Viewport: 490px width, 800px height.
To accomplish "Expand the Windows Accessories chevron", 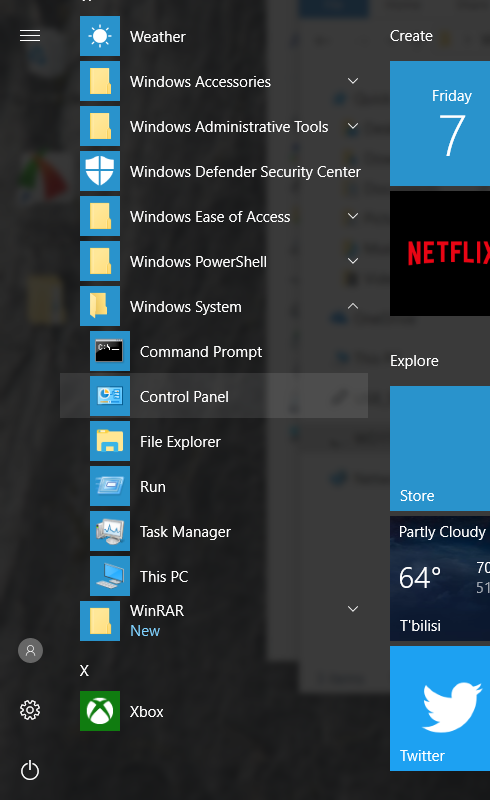I will click(x=353, y=81).
